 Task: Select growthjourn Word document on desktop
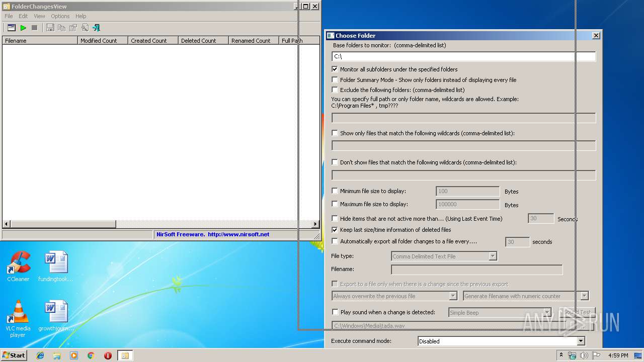click(55, 316)
